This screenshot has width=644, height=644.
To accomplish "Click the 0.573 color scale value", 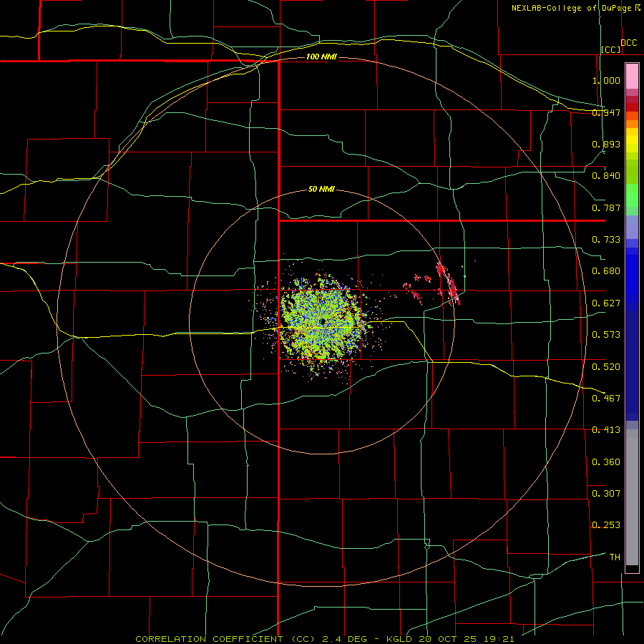I will 606,335.
